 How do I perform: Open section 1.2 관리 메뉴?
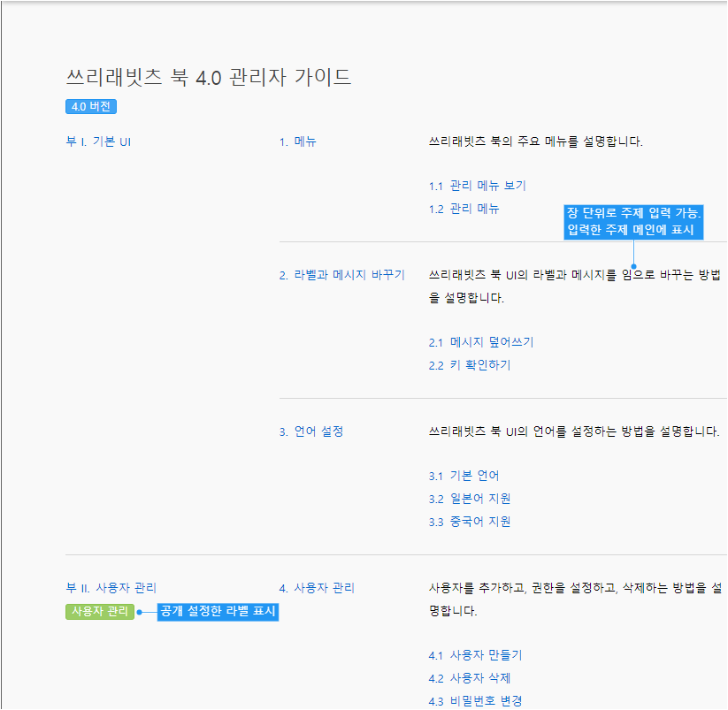pos(464,209)
